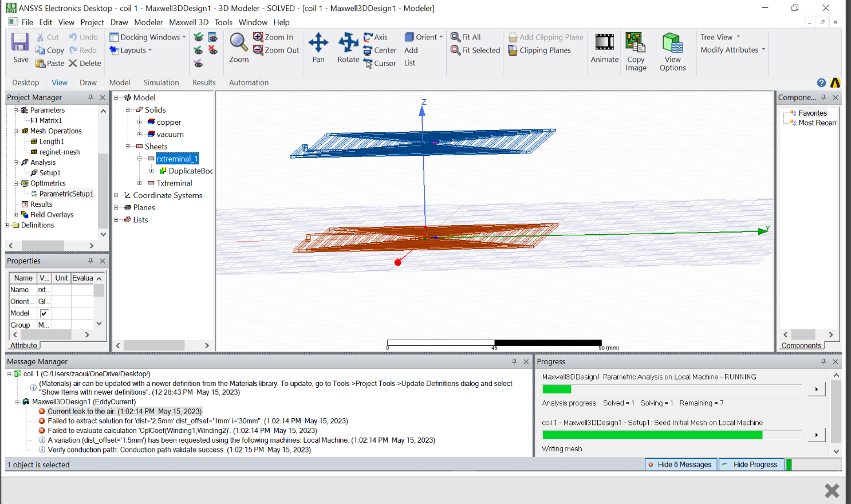The width and height of the screenshot is (851, 504).
Task: Open the blue Help question mark
Action: point(821,82)
